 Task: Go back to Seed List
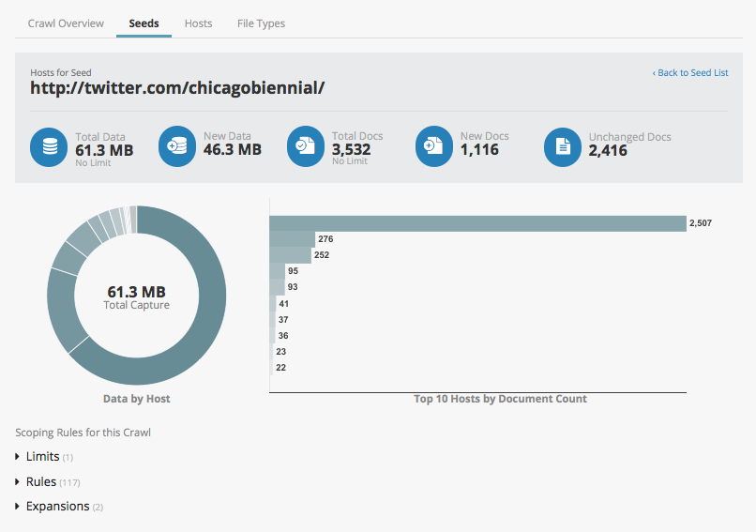[690, 72]
